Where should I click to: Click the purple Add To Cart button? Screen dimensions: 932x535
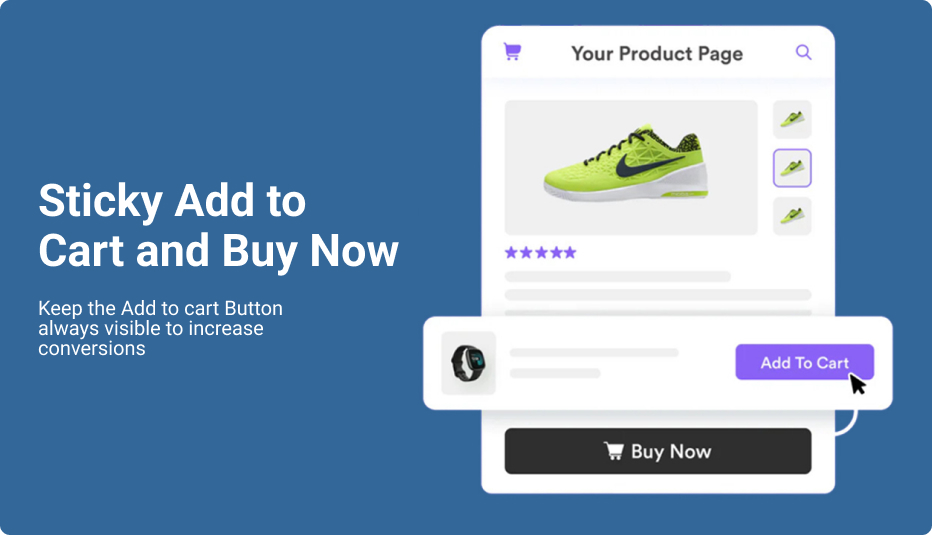(x=804, y=362)
